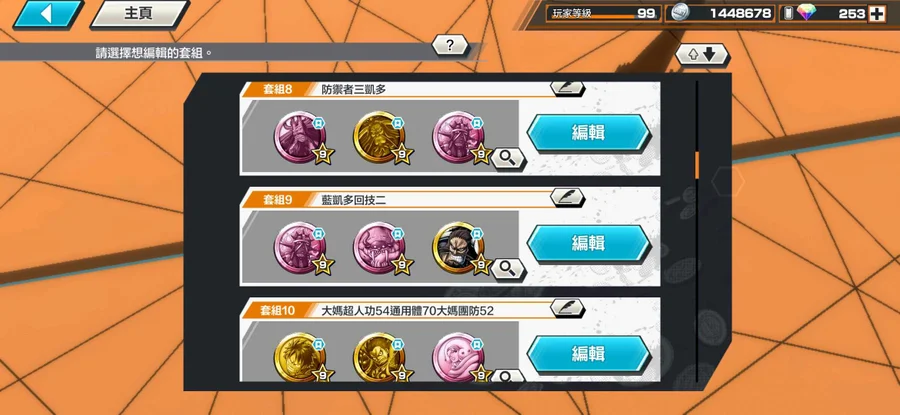Rename 套組8 with the pen icon
Image resolution: width=900 pixels, height=415 pixels.
(567, 88)
